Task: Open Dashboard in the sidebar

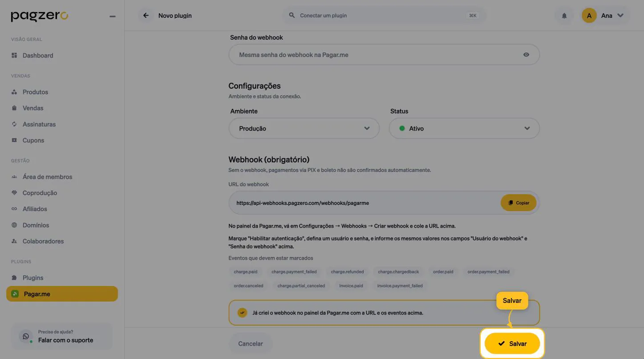Action: [x=38, y=56]
